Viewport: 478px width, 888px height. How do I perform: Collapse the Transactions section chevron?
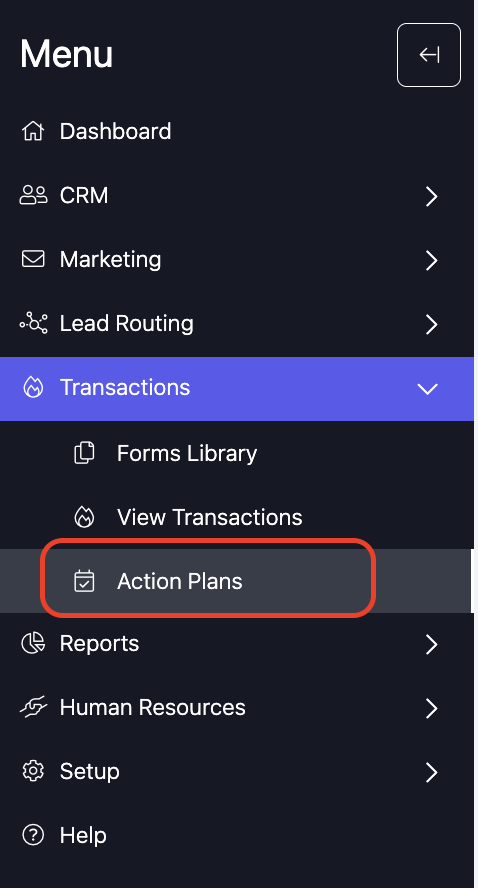point(428,389)
